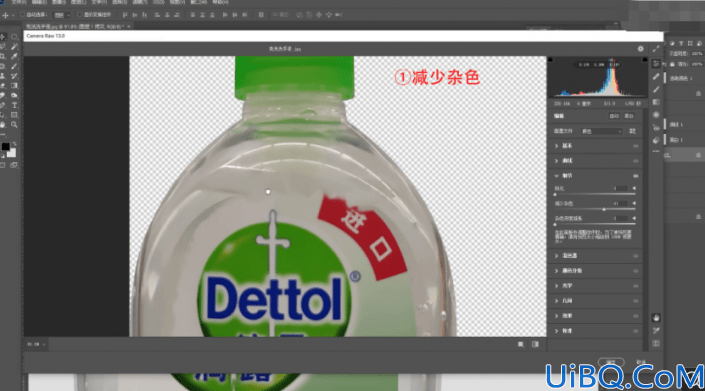Select the Magic Wand tool
The image size is (705, 391).
click(14, 46)
